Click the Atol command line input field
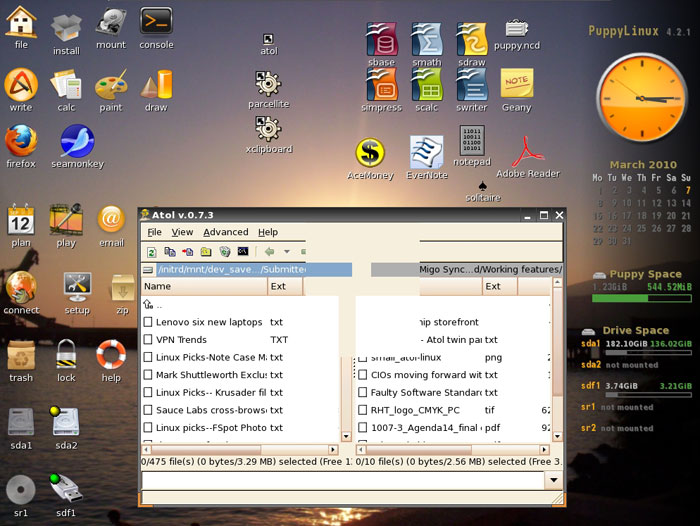Image resolution: width=700 pixels, height=526 pixels. click(x=343, y=480)
